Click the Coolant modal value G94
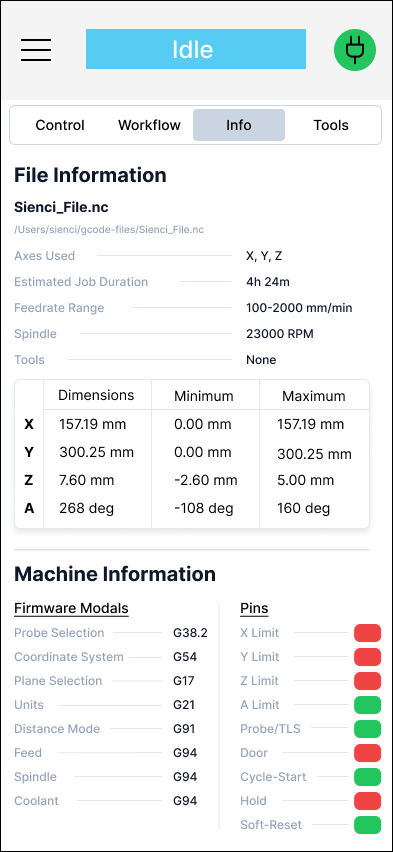This screenshot has height=852, width=393. 185,800
